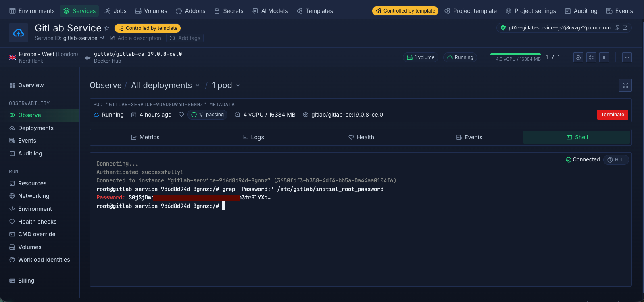Open the Secrets page
644x302 pixels.
click(229, 11)
